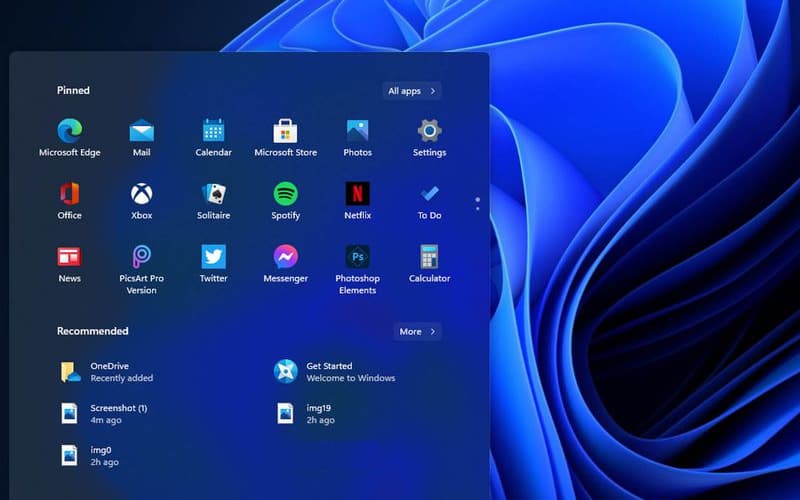The image size is (800, 500).
Task: Open the img0 file icon
Action: (x=69, y=456)
